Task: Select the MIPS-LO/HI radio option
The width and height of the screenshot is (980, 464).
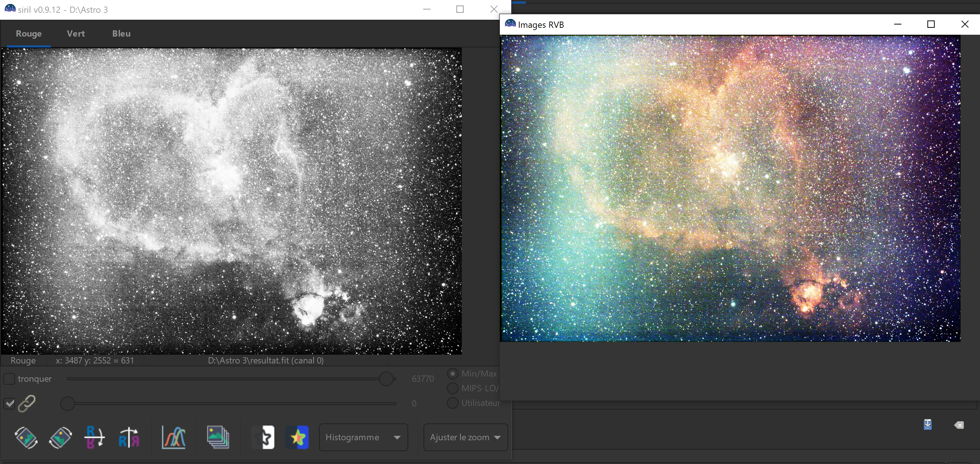Action: (x=452, y=388)
